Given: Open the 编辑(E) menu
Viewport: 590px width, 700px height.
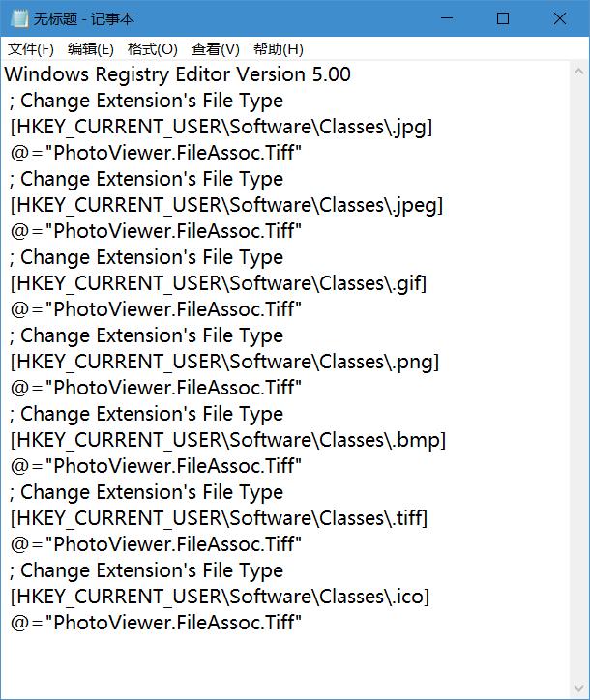Looking at the screenshot, I should [90, 49].
